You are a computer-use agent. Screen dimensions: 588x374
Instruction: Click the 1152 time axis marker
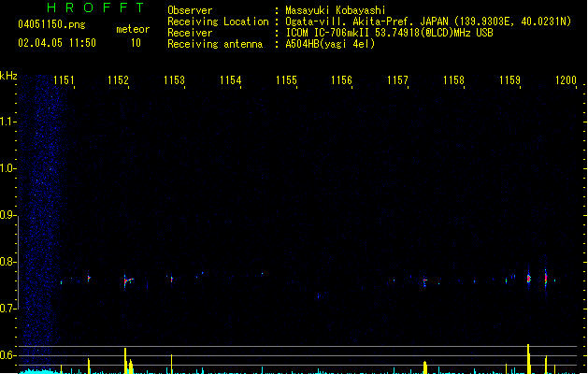point(118,80)
